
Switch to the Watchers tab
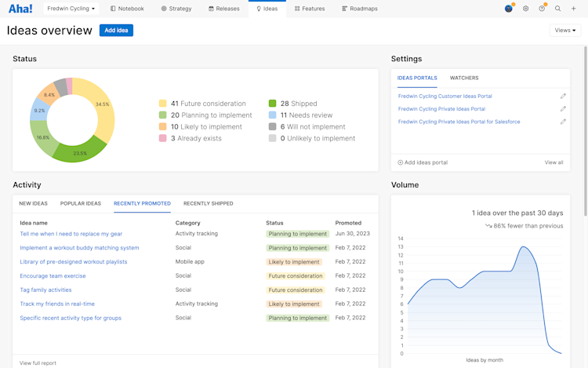point(464,78)
